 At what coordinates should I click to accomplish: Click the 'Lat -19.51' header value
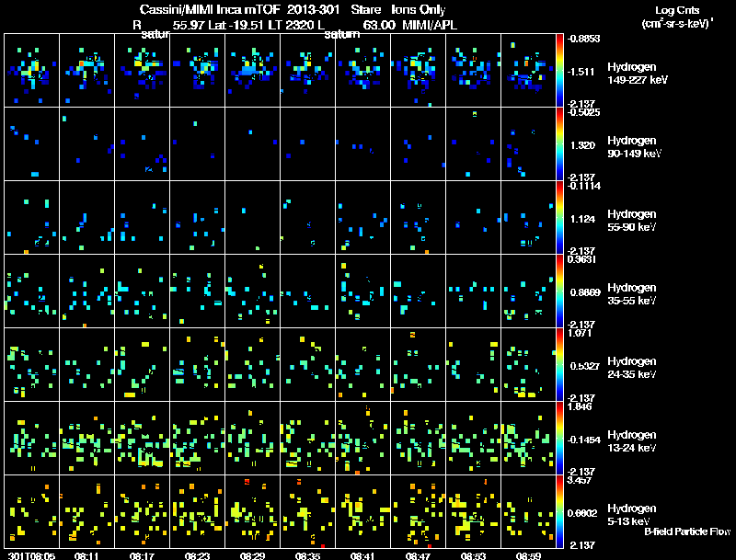point(236,25)
